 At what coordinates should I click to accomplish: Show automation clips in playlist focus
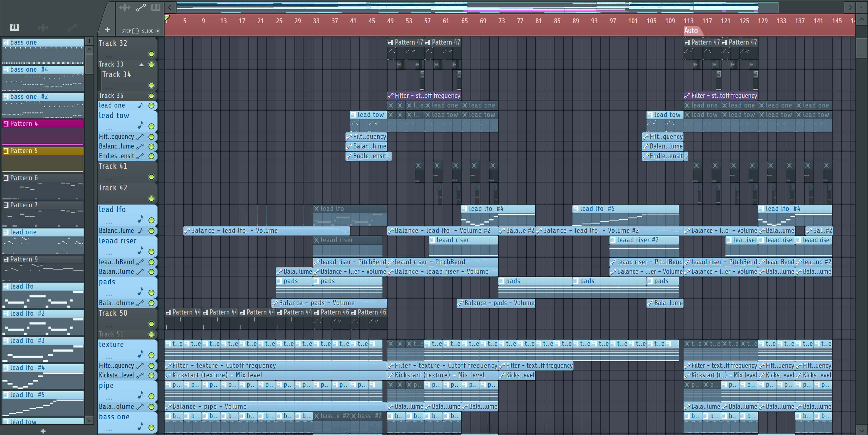[141, 8]
